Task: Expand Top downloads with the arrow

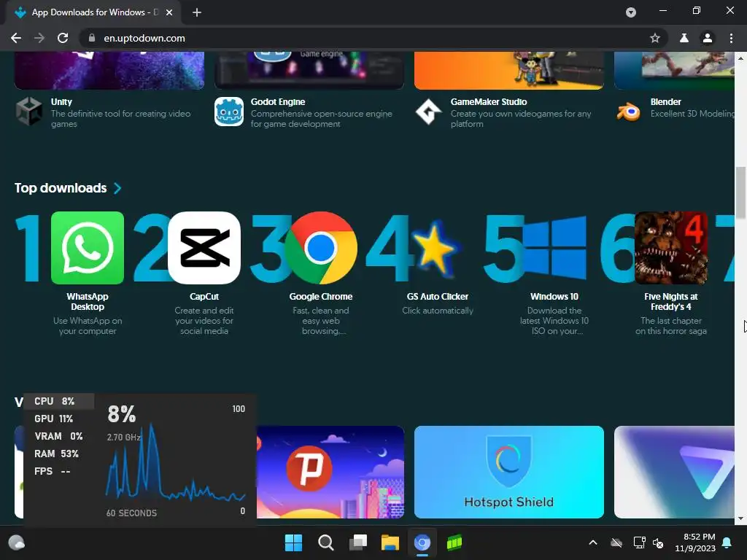Action: (117, 188)
